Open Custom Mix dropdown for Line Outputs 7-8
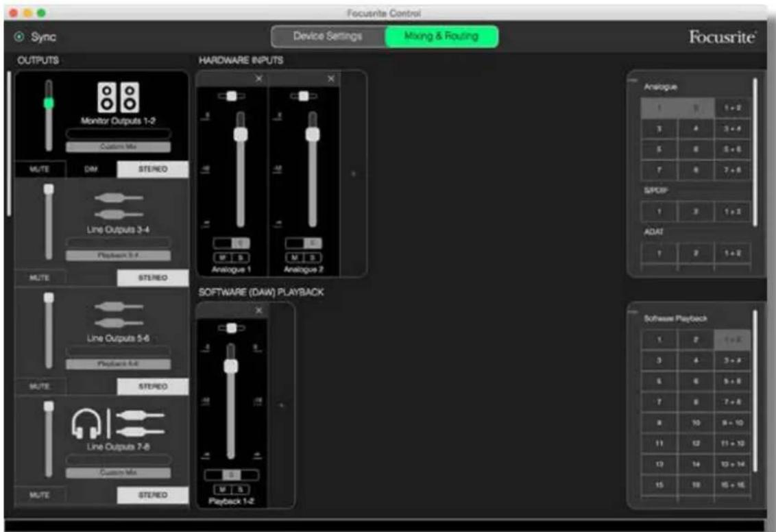 pyautogui.click(x=119, y=472)
